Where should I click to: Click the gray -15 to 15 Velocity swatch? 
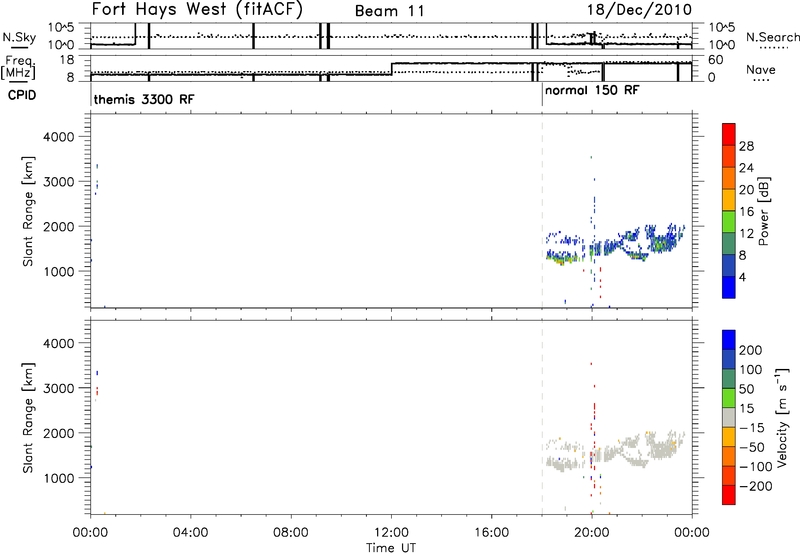[x=729, y=417]
